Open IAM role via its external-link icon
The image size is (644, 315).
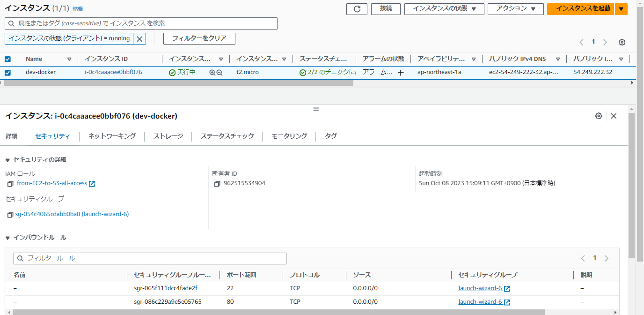point(92,183)
